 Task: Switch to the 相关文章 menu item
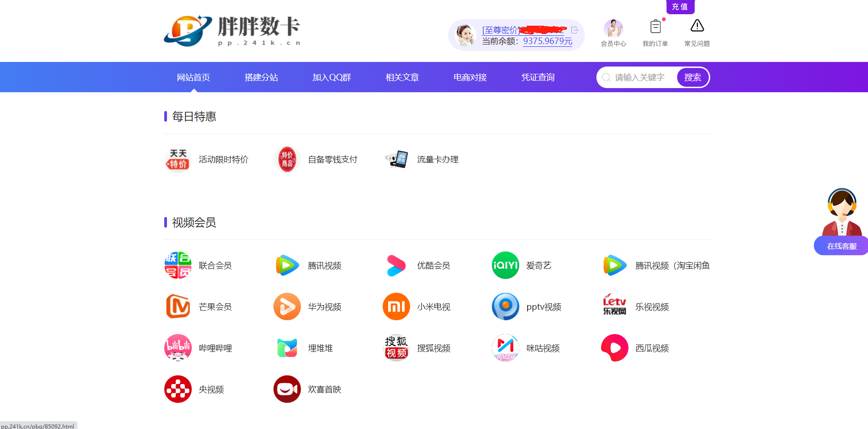click(x=402, y=77)
